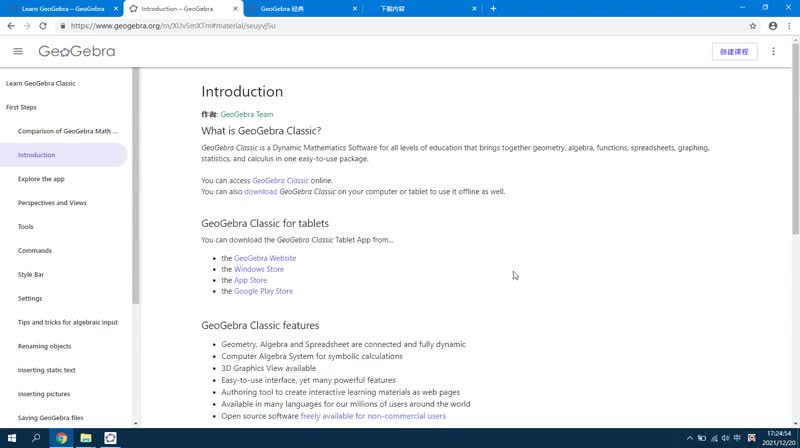800x448 pixels.
Task: Follow the GeoGebra Classic online link
Action: point(280,181)
